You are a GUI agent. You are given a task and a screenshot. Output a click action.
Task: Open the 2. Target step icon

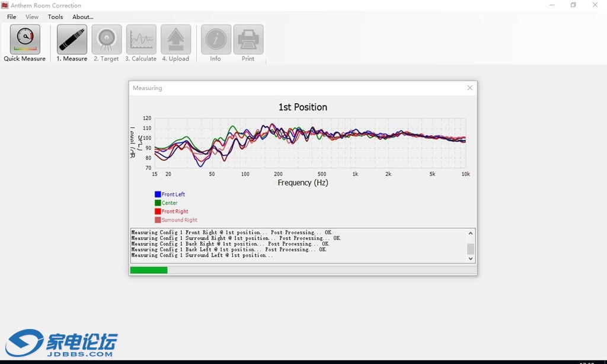click(x=107, y=40)
